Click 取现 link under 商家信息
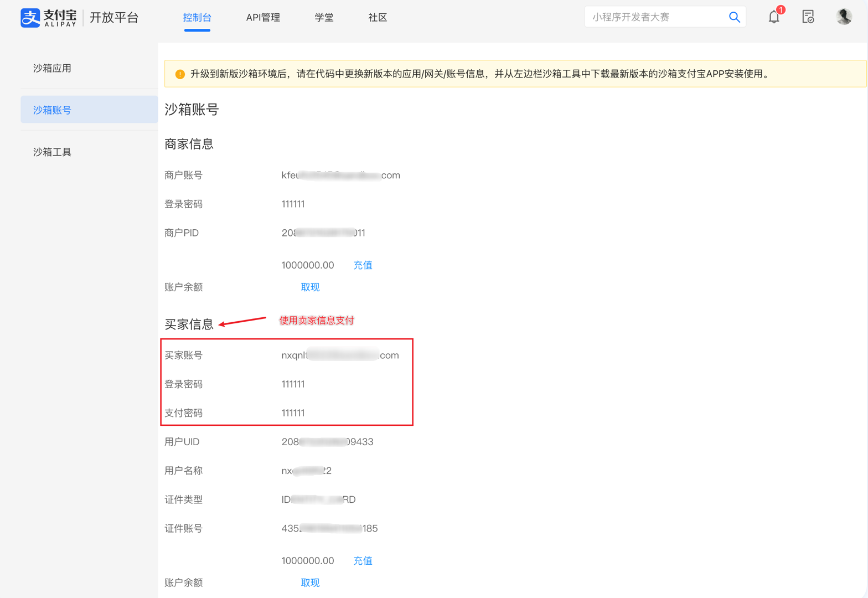This screenshot has width=868, height=598. pyautogui.click(x=310, y=287)
